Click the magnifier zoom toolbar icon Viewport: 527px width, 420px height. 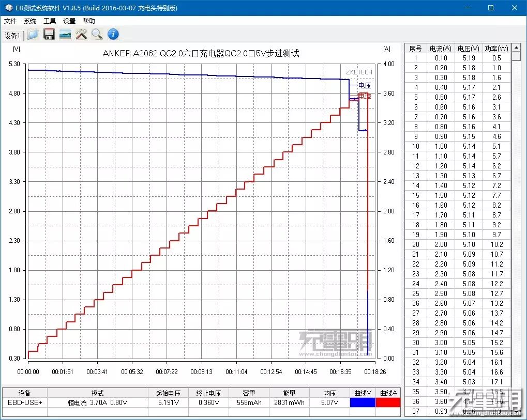(97, 34)
